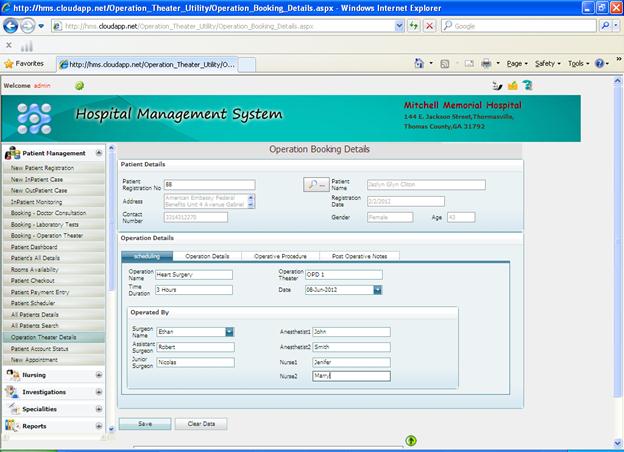Expand the Reports sidebar section
This screenshot has height=452, width=624.
(x=98, y=426)
